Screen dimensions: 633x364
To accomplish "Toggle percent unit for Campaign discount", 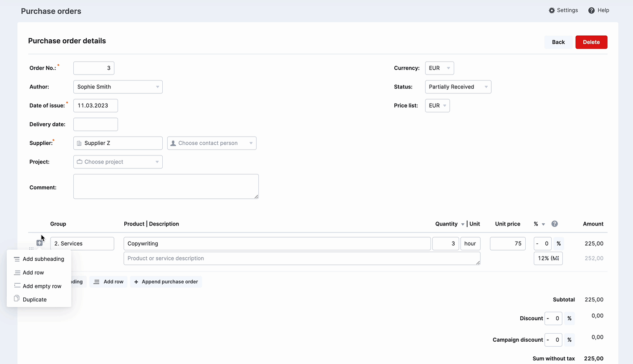I will point(569,340).
